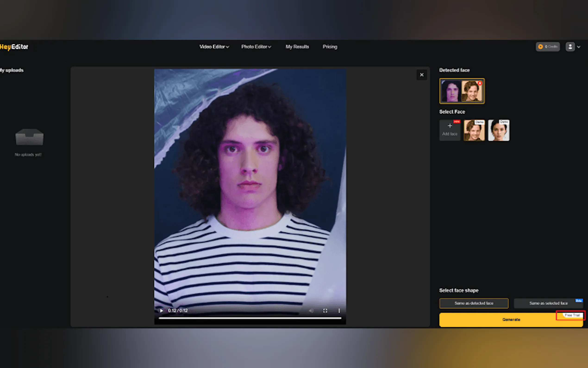Expand the Photo Editor dropdown menu
Viewport: 588px width, 368px height.
pos(256,47)
